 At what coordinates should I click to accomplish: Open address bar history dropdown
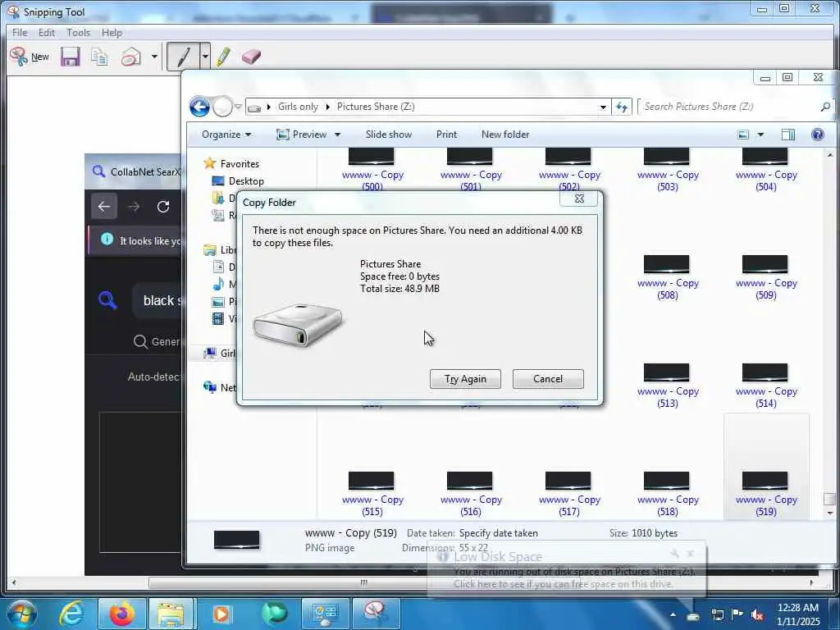coord(603,107)
